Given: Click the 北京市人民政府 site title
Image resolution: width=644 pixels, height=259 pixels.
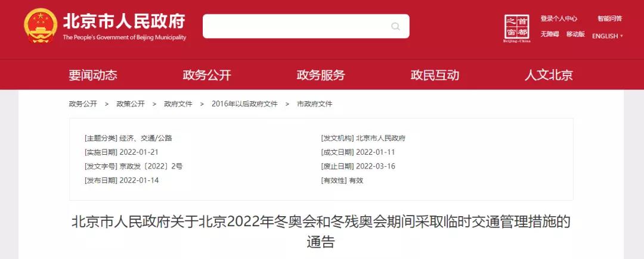Looking at the screenshot, I should (124, 21).
